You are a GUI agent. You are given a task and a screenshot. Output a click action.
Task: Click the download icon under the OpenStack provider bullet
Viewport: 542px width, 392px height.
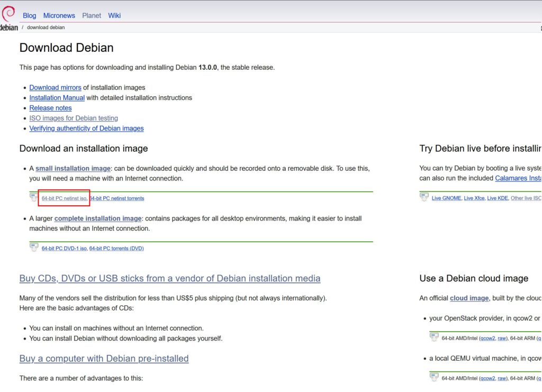[434, 337]
